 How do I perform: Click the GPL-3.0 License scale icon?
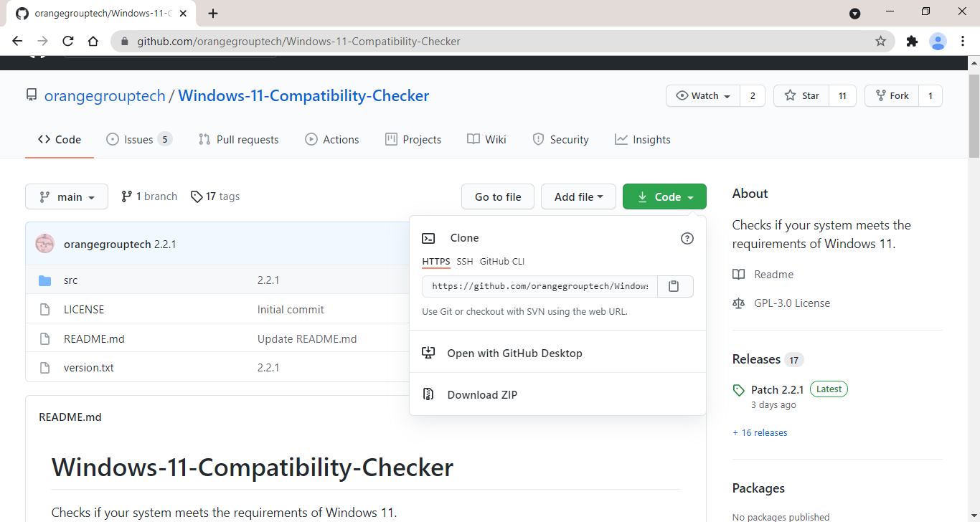click(739, 303)
